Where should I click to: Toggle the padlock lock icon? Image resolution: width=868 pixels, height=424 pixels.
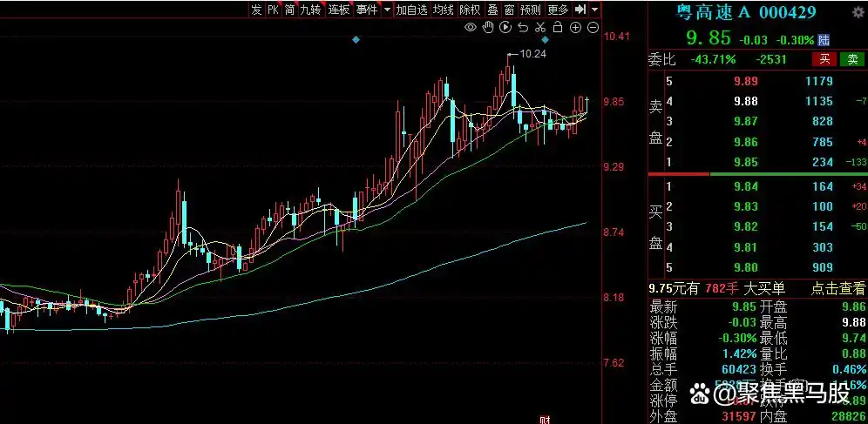559,28
